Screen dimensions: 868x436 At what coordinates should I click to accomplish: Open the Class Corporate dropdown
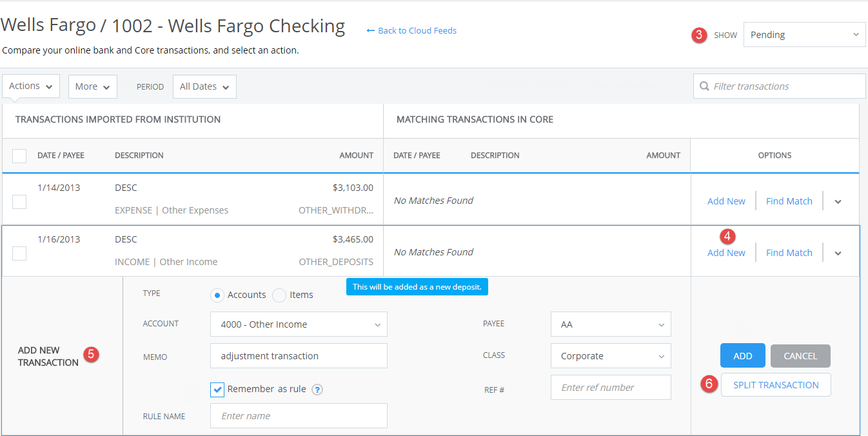coord(611,356)
